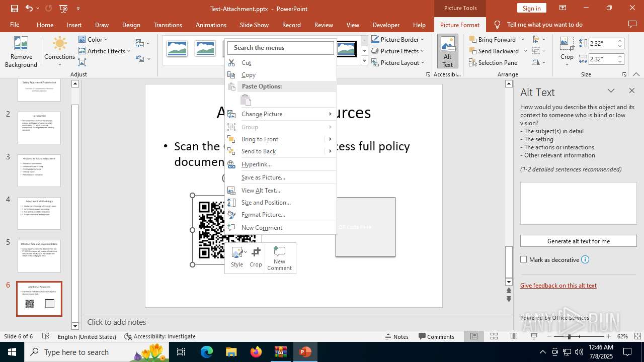Choose Size and Position in context menu
The height and width of the screenshot is (362, 644).
[x=280, y=202]
